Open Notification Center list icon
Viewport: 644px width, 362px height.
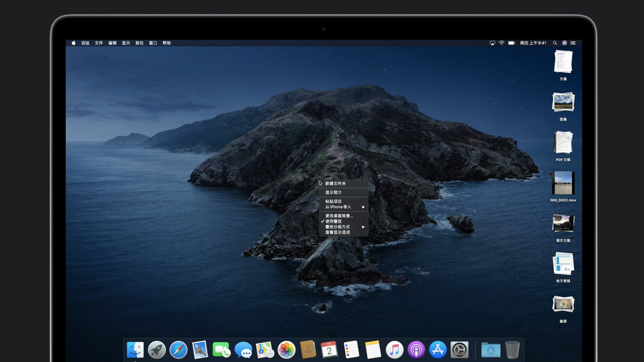click(573, 43)
